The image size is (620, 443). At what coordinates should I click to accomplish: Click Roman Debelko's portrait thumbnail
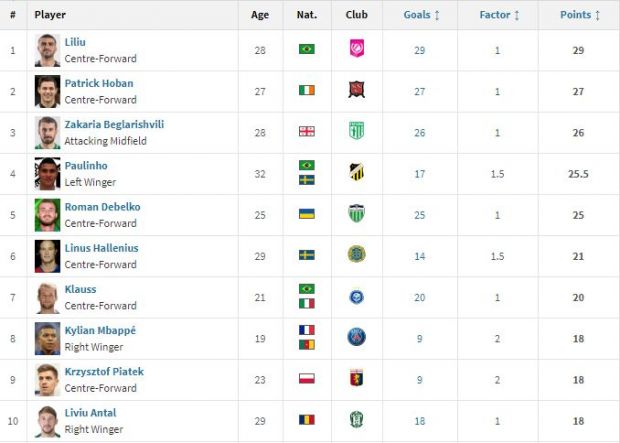[47, 215]
